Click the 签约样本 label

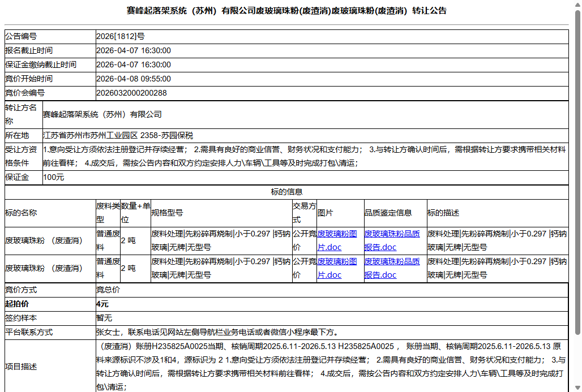[21, 318]
